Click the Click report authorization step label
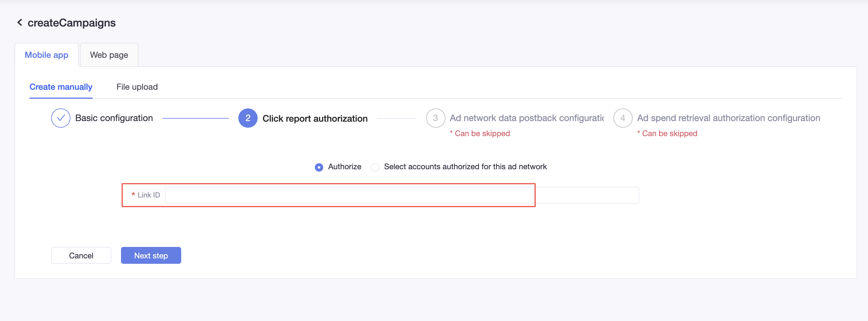 click(x=315, y=118)
